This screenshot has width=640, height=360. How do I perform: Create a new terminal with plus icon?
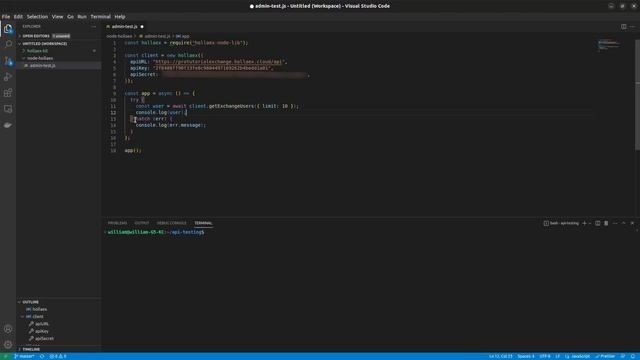pyautogui.click(x=584, y=223)
